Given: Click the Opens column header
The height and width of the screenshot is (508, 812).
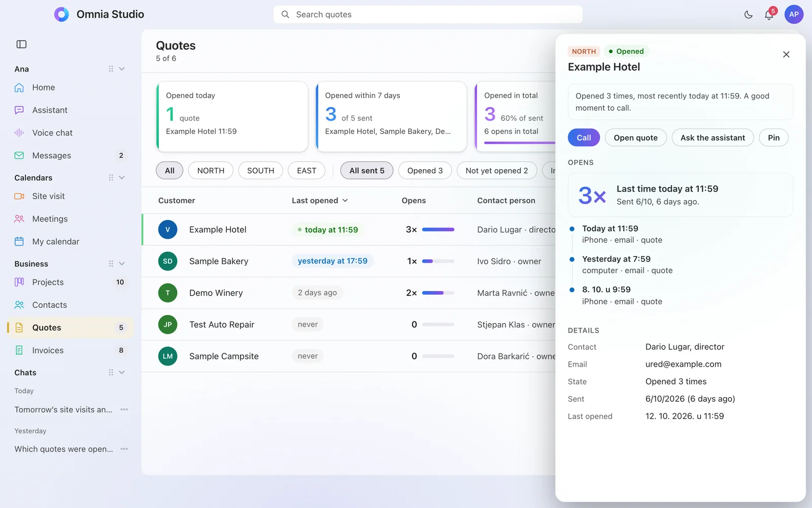Looking at the screenshot, I should pyautogui.click(x=414, y=201).
